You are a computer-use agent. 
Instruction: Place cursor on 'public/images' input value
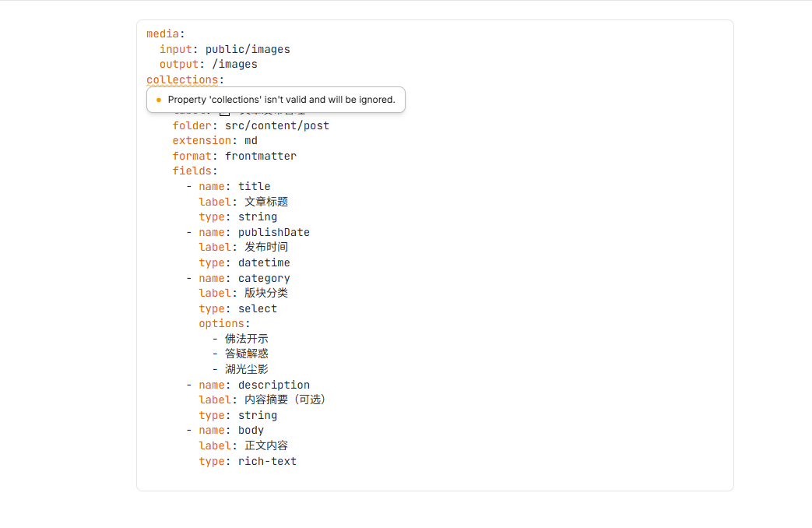(248, 49)
